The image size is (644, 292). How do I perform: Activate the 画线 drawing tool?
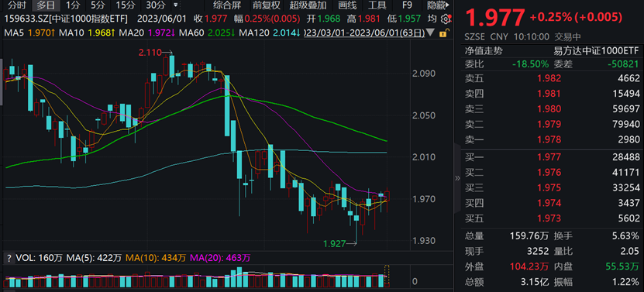tap(347, 5)
